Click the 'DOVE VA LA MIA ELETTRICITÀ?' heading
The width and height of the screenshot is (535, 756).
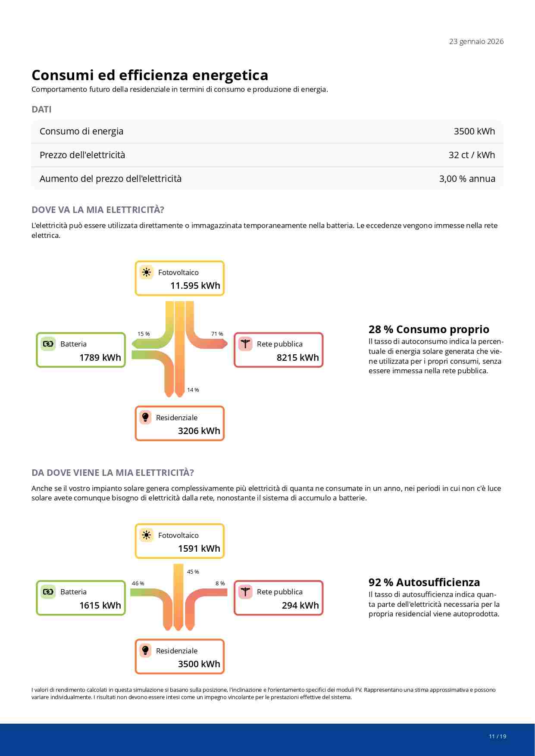[98, 210]
